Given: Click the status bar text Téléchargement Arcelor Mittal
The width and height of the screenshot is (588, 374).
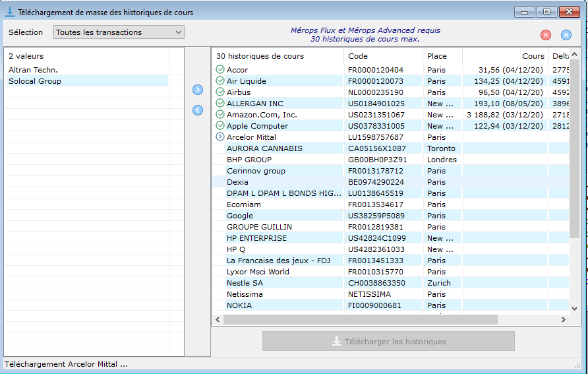Looking at the screenshot, I should (x=66, y=364).
